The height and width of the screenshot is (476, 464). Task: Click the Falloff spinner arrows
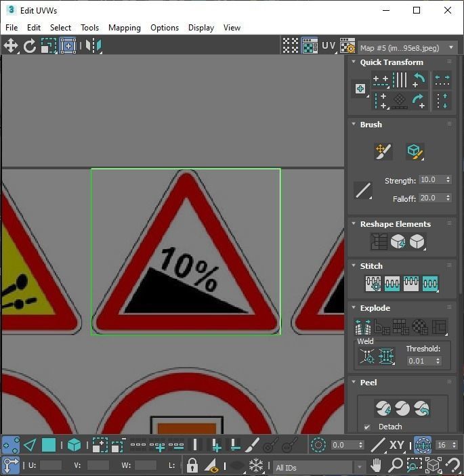tap(448, 198)
